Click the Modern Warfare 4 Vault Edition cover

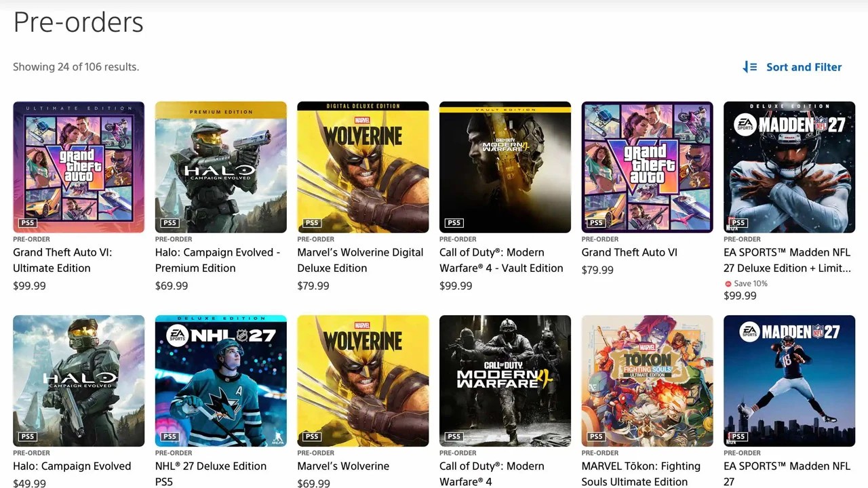(505, 167)
